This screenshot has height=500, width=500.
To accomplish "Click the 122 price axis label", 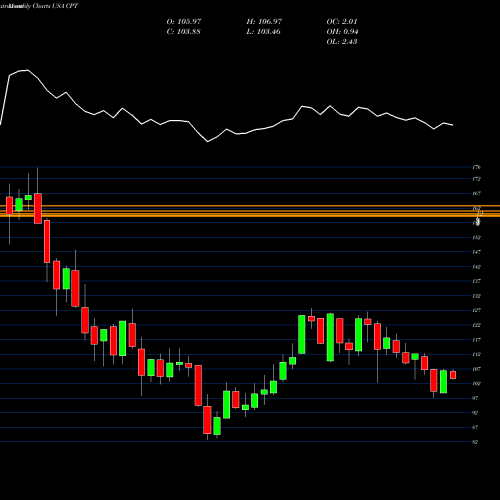I will click(x=477, y=325).
